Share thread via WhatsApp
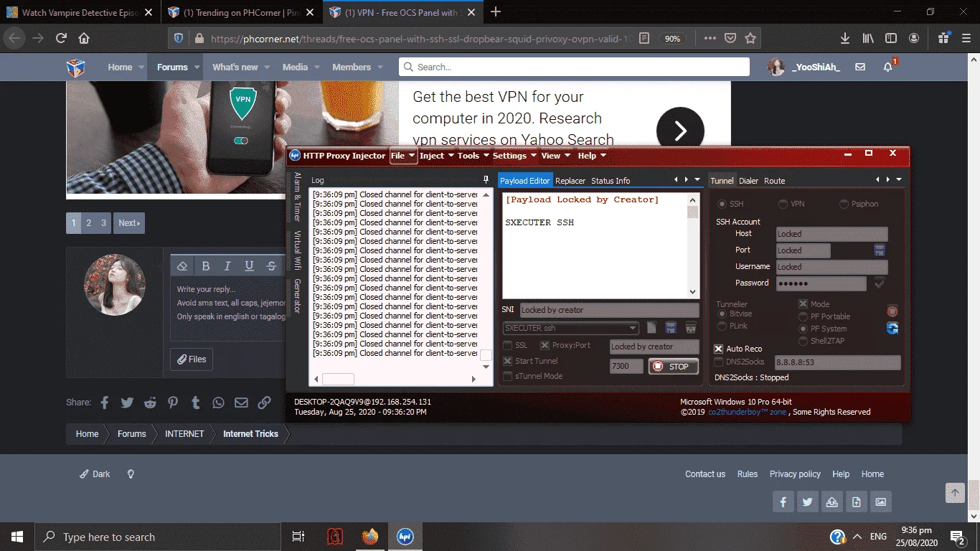This screenshot has height=551, width=980. point(218,402)
